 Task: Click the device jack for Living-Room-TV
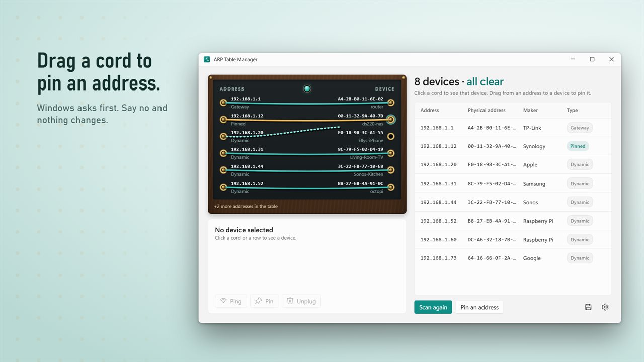[x=391, y=153]
